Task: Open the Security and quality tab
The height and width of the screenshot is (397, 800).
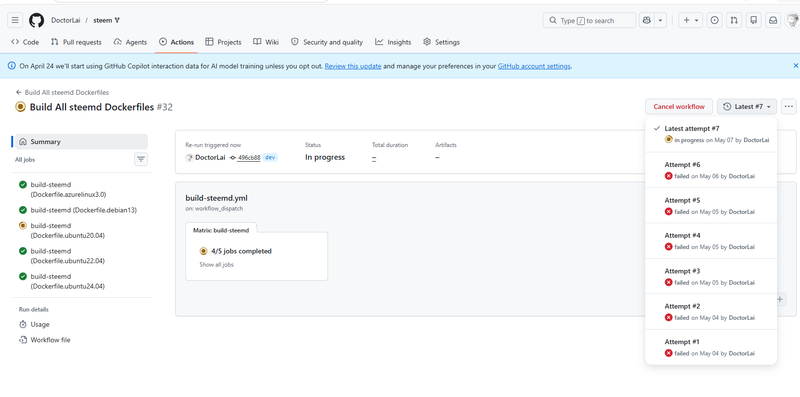Action: click(327, 42)
